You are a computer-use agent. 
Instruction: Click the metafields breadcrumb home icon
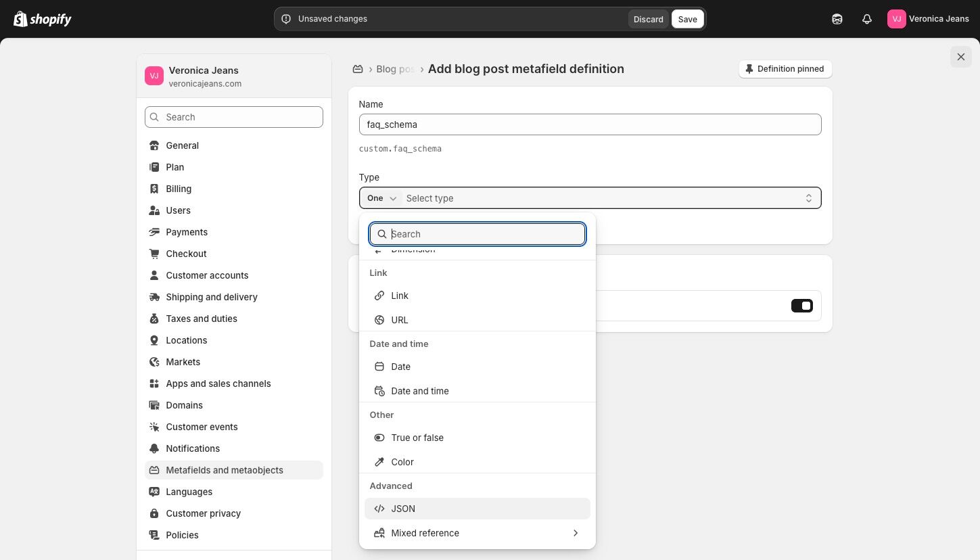click(x=358, y=69)
